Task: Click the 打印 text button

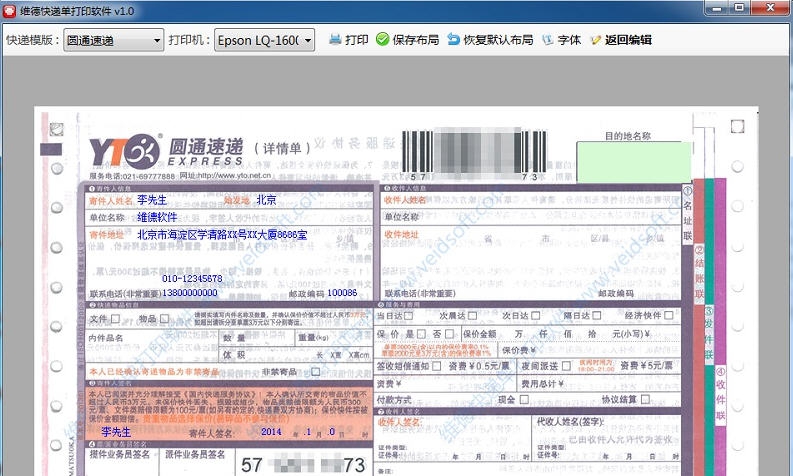Action: click(x=357, y=39)
